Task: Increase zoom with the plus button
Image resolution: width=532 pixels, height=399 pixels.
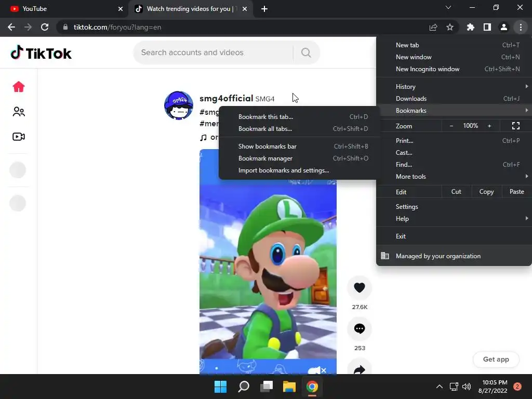Action: 489,126
